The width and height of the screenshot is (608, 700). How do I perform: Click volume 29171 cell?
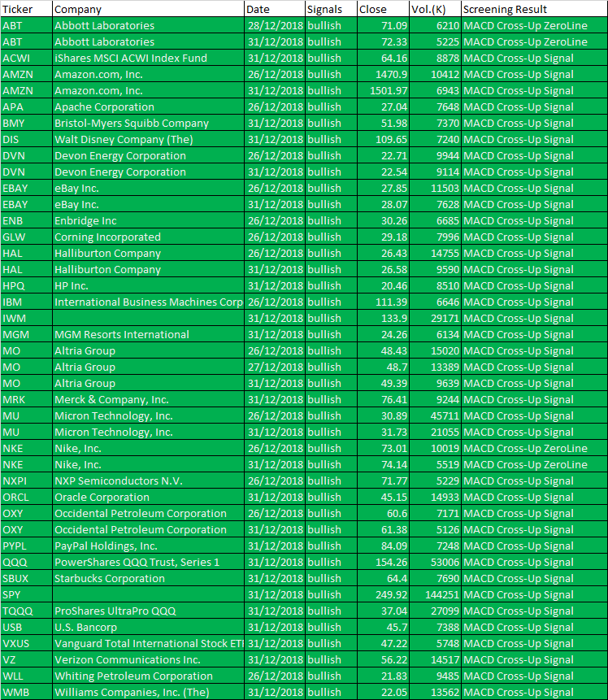435,319
